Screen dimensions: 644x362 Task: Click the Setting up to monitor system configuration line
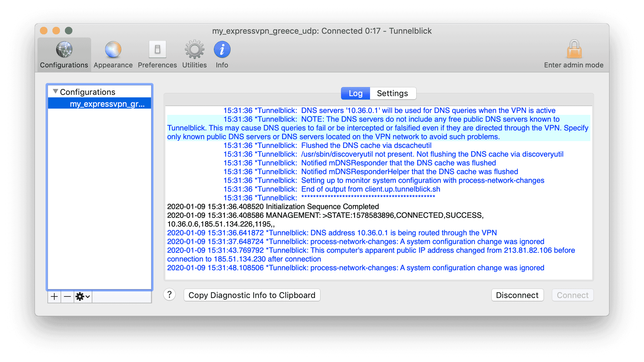point(384,180)
